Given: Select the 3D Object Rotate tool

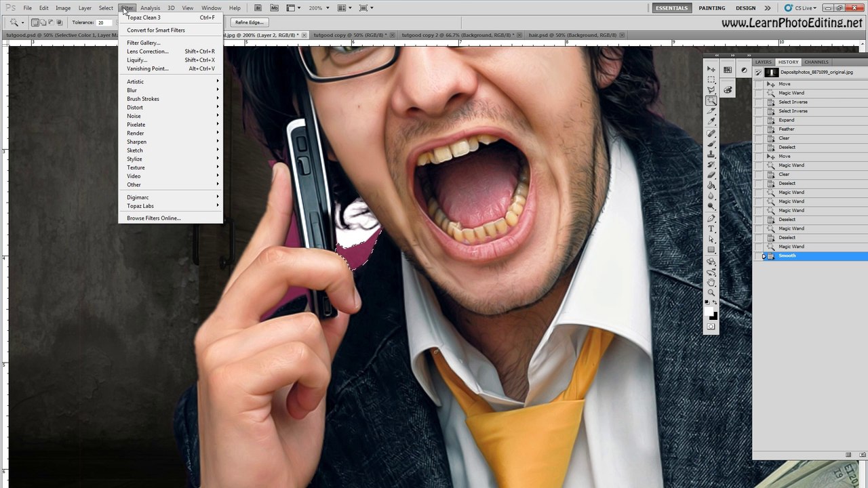Looking at the screenshot, I should point(711,262).
